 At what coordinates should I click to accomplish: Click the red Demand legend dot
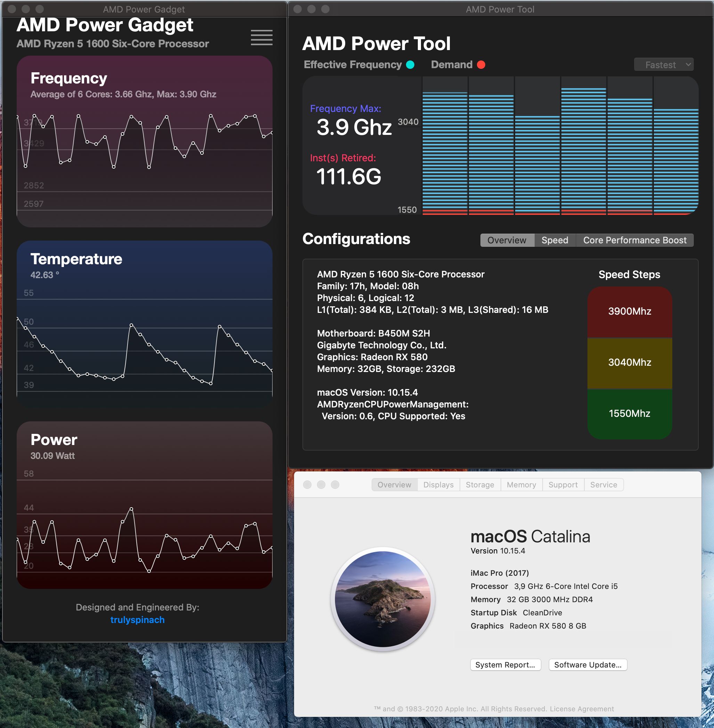[481, 65]
